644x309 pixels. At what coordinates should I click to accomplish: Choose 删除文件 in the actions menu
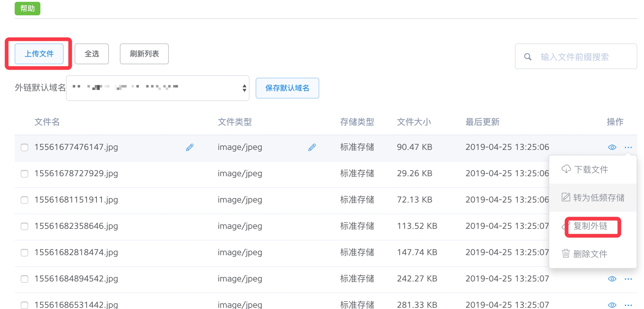pos(593,254)
